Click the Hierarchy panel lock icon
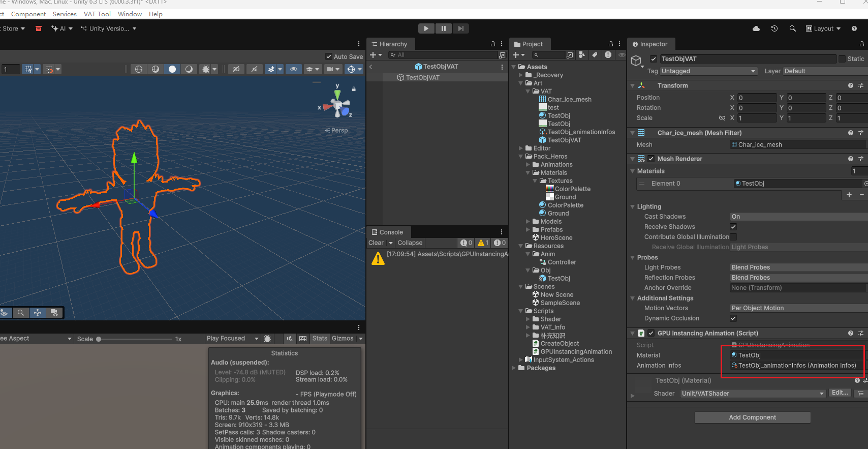Image resolution: width=868 pixels, height=449 pixels. pyautogui.click(x=492, y=44)
